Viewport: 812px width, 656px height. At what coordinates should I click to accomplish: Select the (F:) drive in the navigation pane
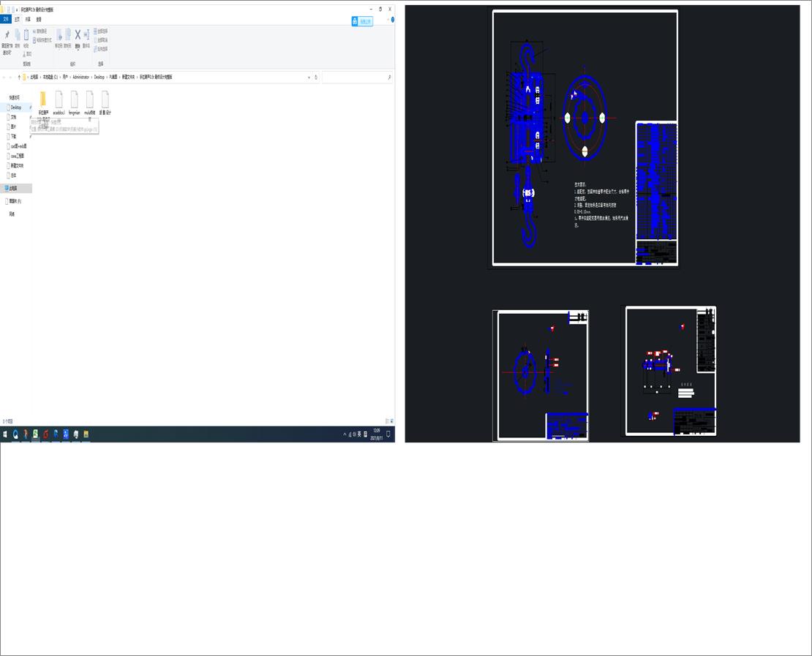pyautogui.click(x=14, y=201)
